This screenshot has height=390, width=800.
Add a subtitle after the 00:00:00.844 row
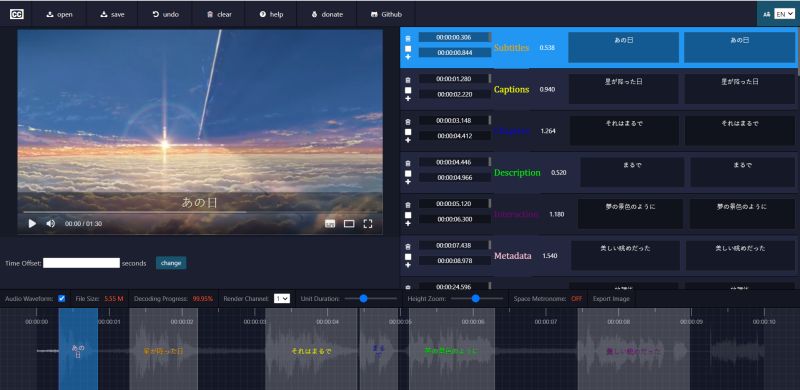click(408, 57)
